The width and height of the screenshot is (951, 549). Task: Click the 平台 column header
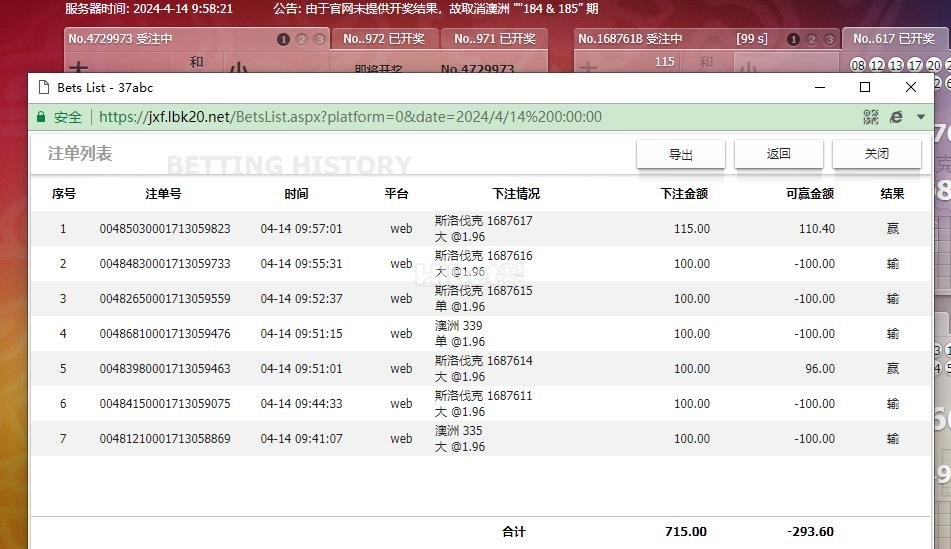396,194
